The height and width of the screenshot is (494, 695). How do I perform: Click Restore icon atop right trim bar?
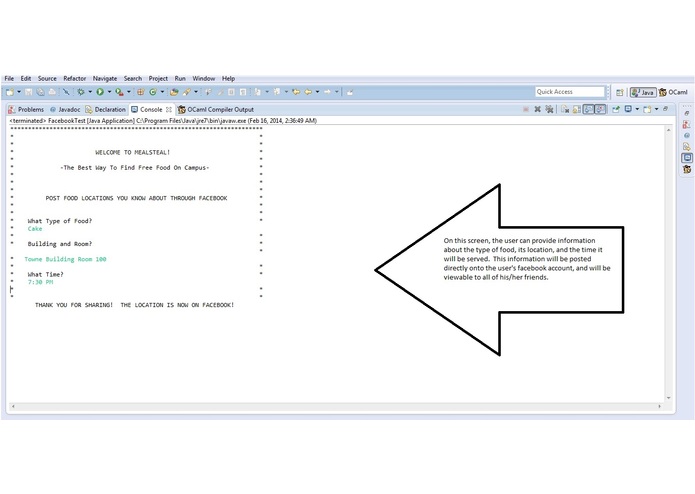coord(687,113)
